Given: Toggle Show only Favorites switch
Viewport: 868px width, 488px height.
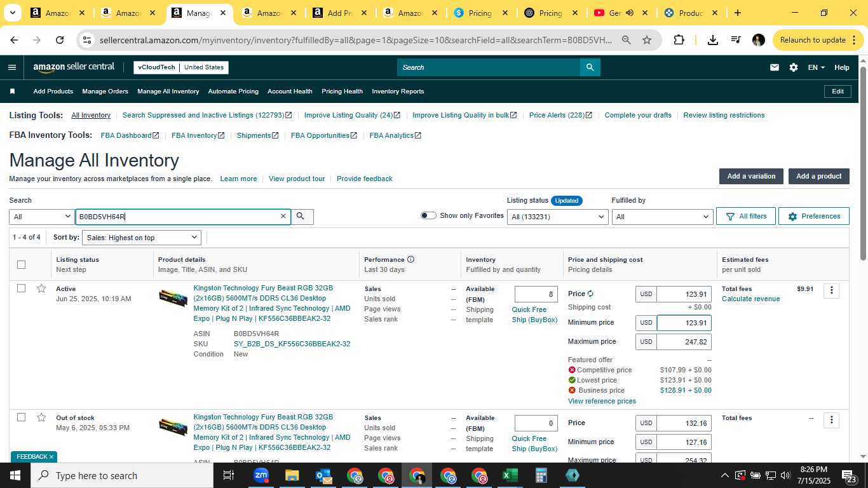Looking at the screenshot, I should pyautogui.click(x=428, y=216).
